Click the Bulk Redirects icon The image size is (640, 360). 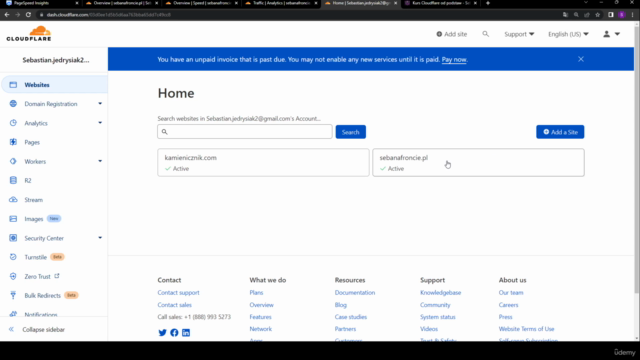(13, 296)
